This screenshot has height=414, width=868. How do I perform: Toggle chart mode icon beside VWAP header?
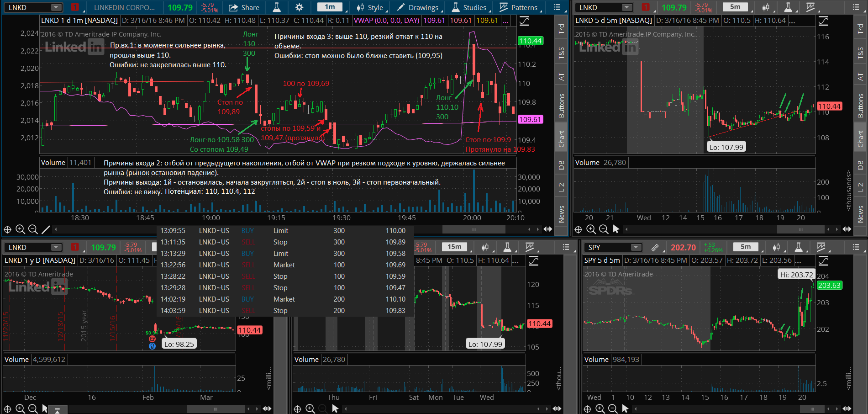pos(524,21)
